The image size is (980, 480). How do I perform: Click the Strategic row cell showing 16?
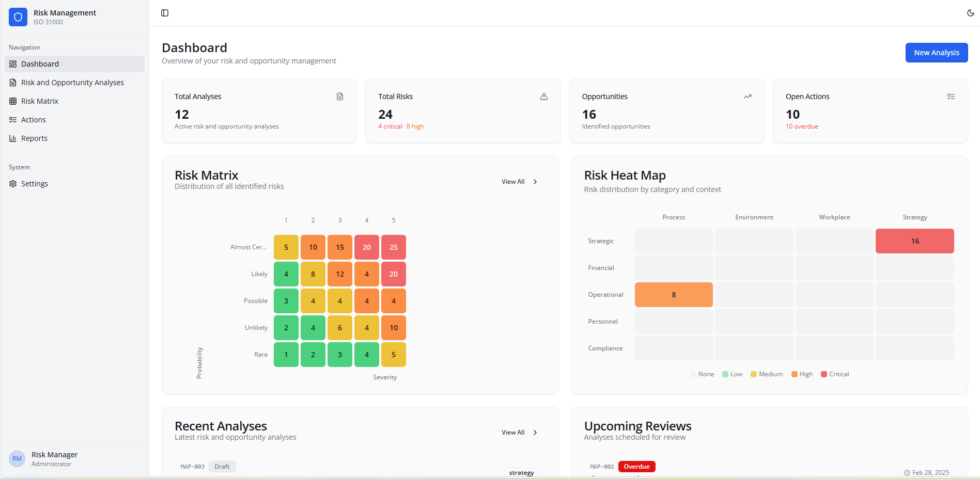pyautogui.click(x=914, y=241)
